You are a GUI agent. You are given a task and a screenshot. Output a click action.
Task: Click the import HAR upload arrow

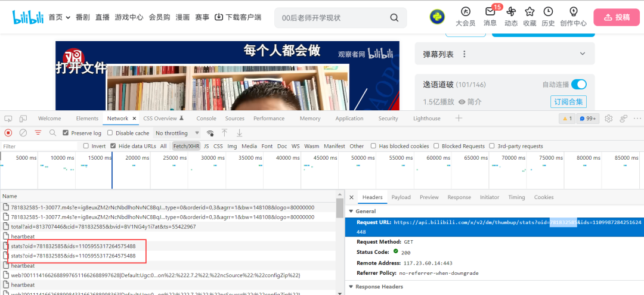(x=225, y=133)
